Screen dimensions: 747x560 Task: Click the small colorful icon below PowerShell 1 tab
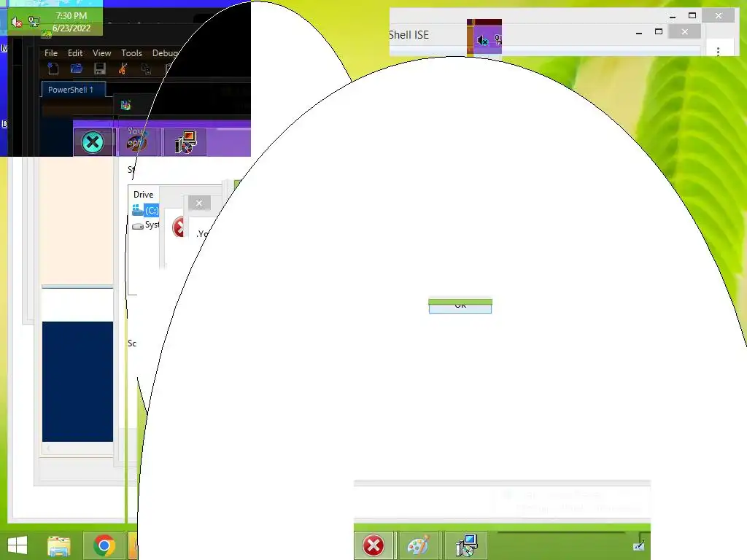point(125,105)
